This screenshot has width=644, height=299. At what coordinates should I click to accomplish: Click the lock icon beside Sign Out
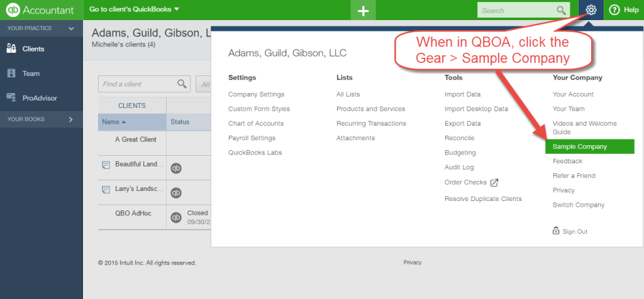pos(556,231)
